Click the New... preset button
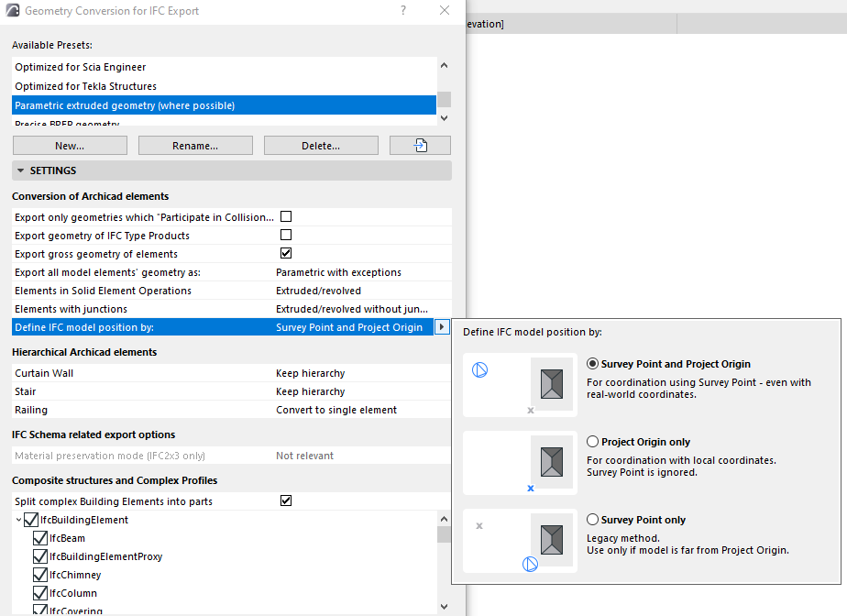 click(70, 146)
